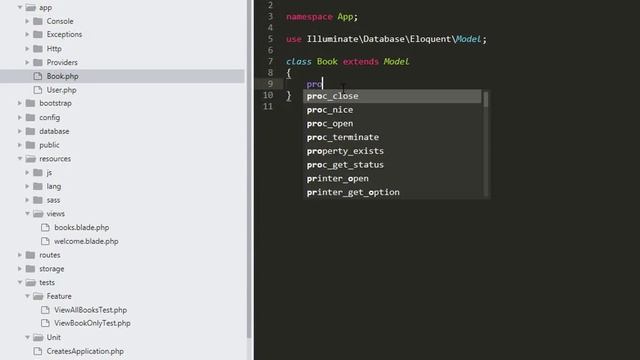Expand the routes folder arrow

(20, 255)
